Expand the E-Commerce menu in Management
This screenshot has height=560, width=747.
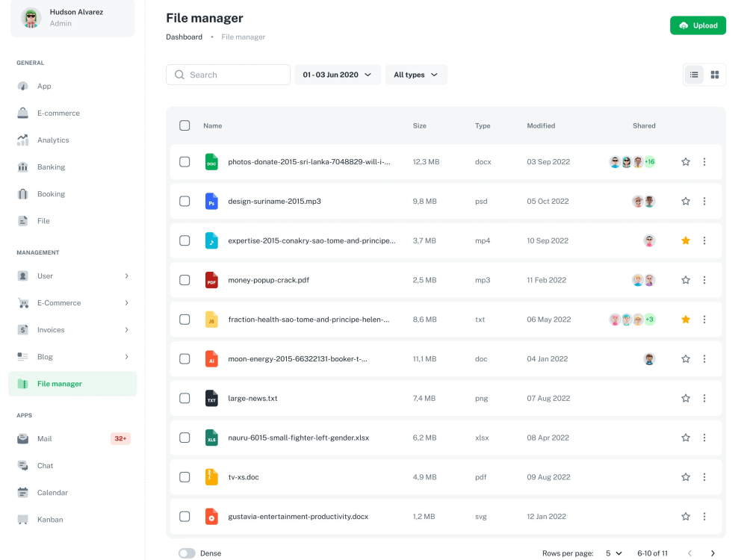point(72,303)
